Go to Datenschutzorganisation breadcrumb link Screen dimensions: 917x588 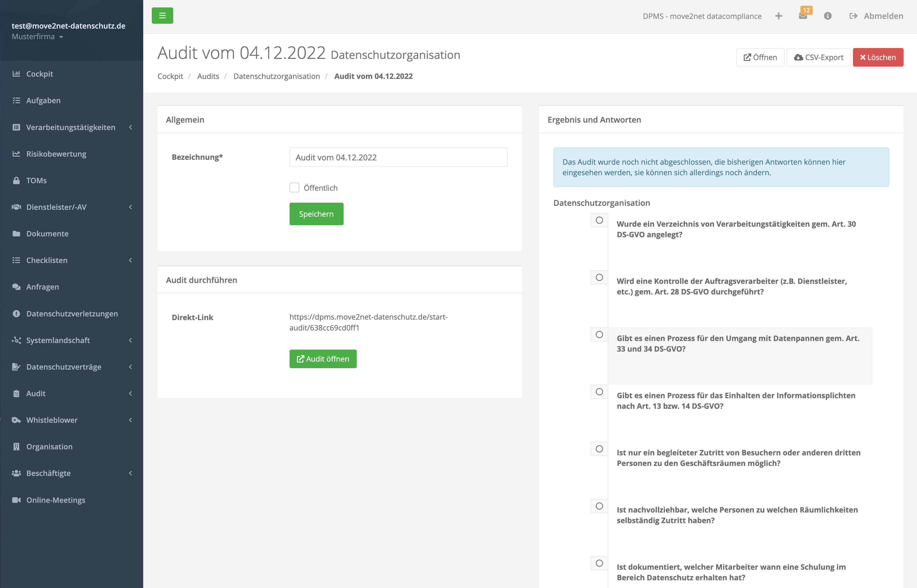277,76
